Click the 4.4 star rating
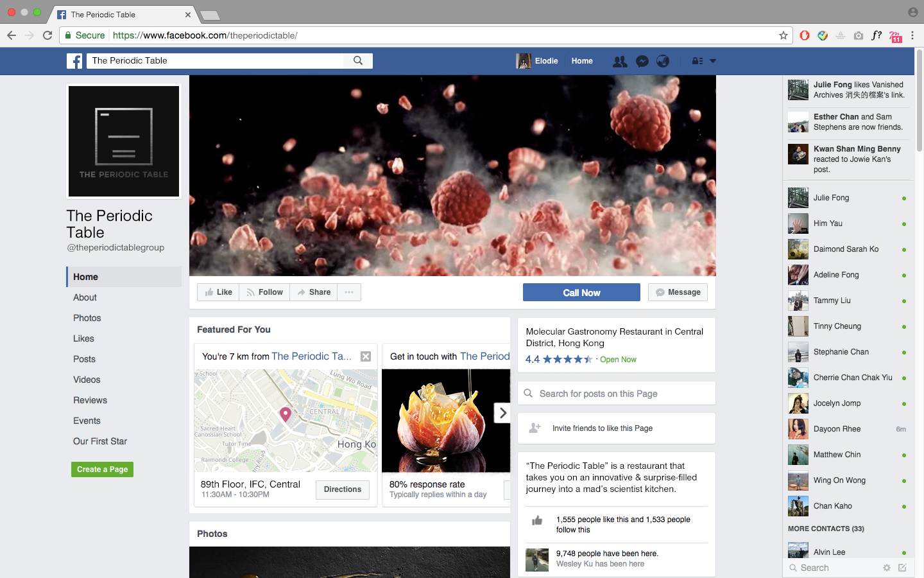The height and width of the screenshot is (578, 924). click(x=559, y=360)
